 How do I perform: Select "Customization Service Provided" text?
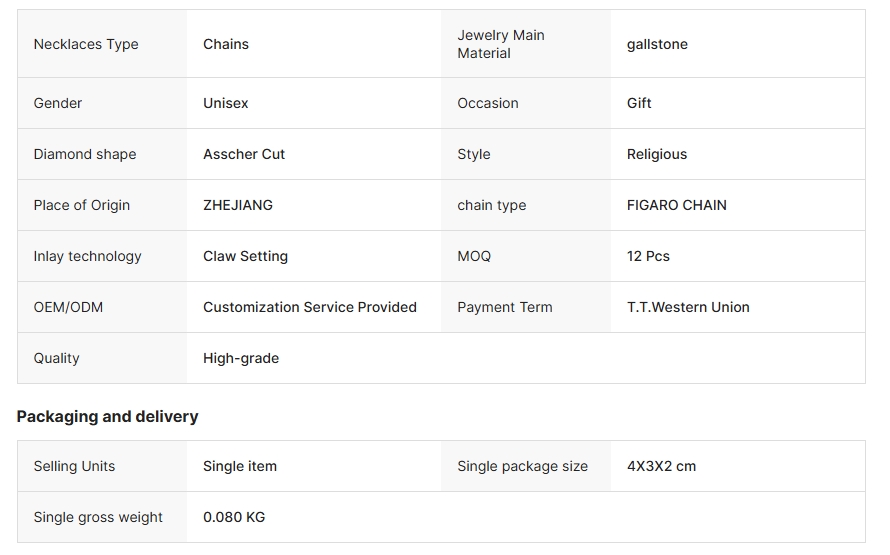310,307
